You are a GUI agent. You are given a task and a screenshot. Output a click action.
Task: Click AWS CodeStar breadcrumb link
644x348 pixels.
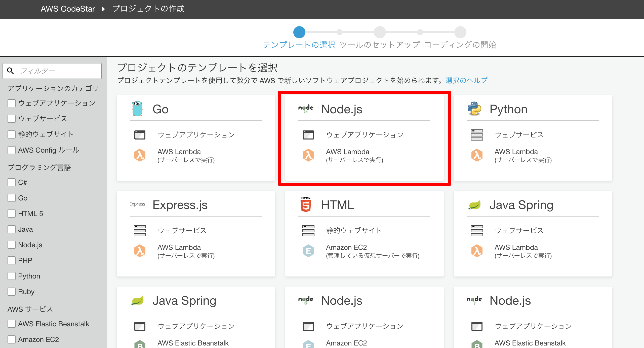pyautogui.click(x=68, y=9)
